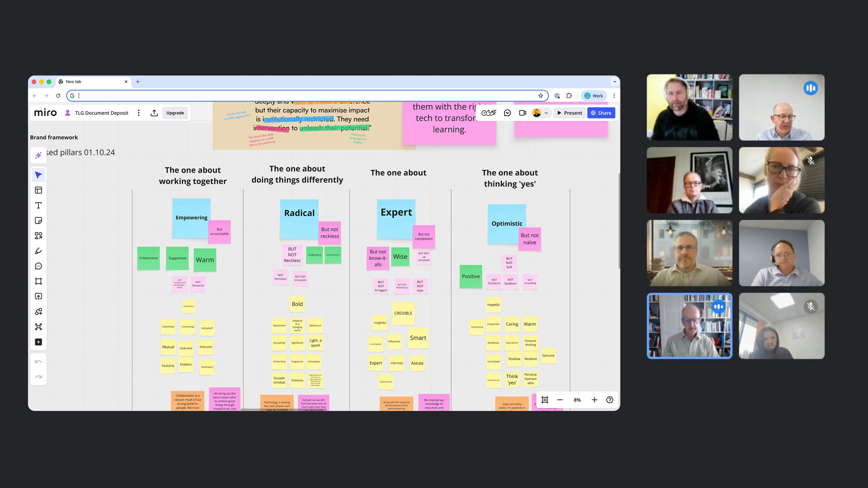Screen dimensions: 868x488
Task: Bookmark page with star icon
Action: tap(541, 96)
